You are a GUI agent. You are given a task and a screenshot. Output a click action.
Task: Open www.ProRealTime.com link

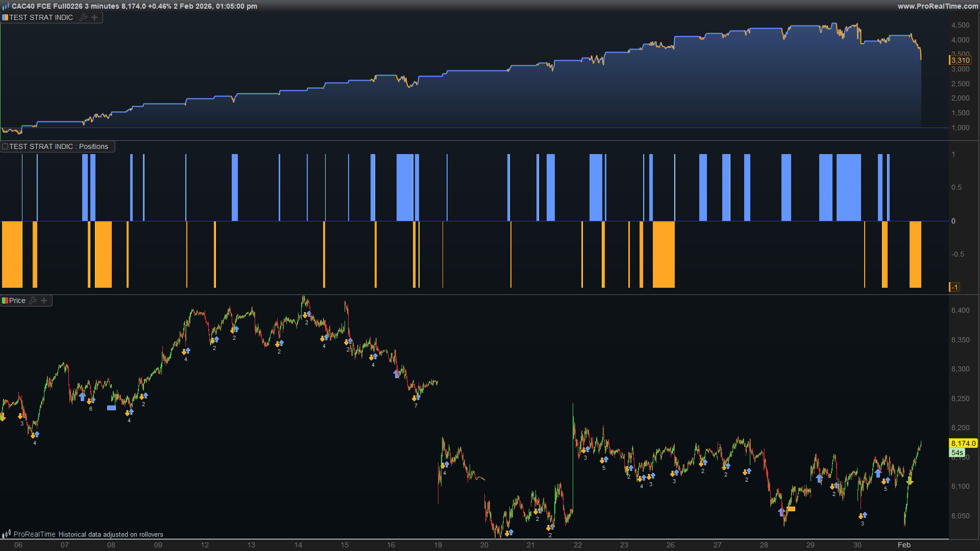[x=938, y=6]
